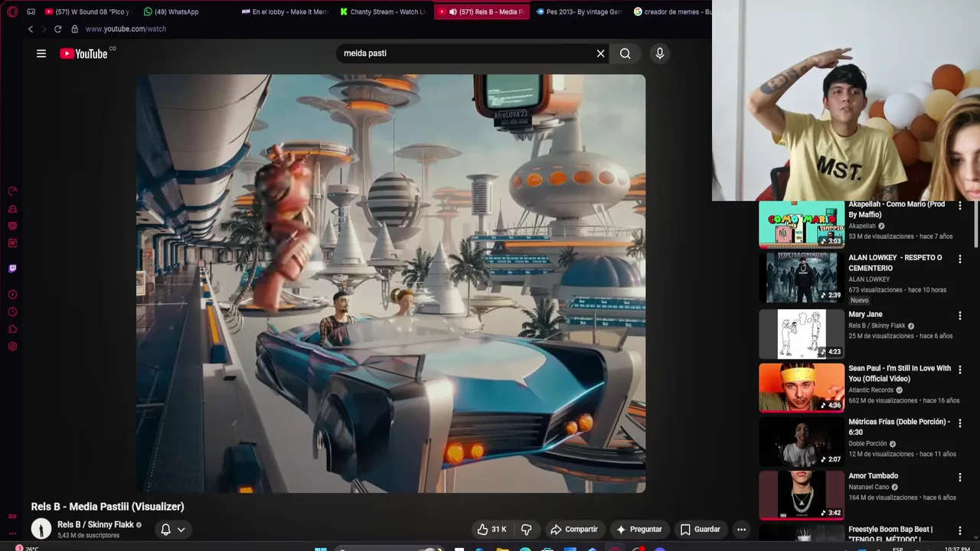Open the YouTube hamburger guide menu
Viewport: 980px width, 551px height.
click(x=41, y=54)
